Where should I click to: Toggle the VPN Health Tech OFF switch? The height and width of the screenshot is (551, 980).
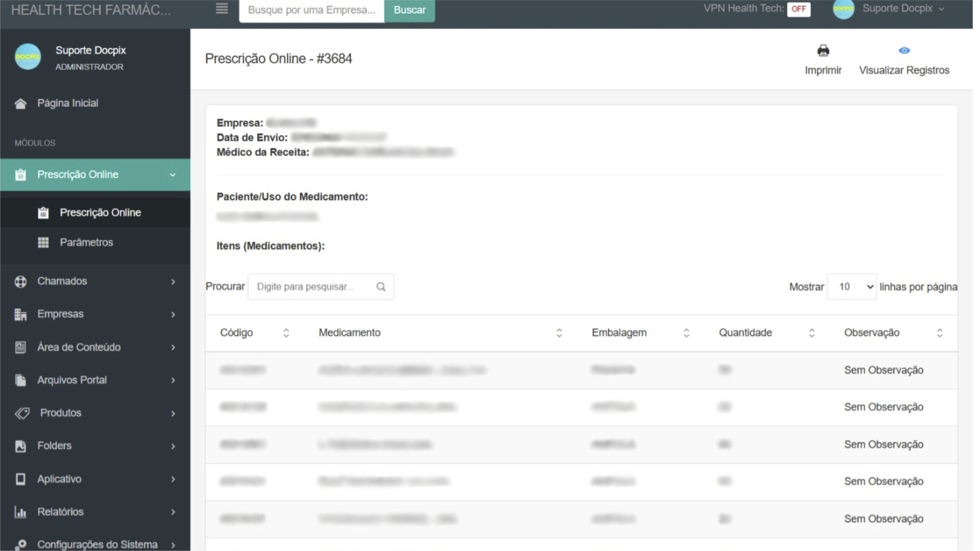pyautogui.click(x=798, y=9)
